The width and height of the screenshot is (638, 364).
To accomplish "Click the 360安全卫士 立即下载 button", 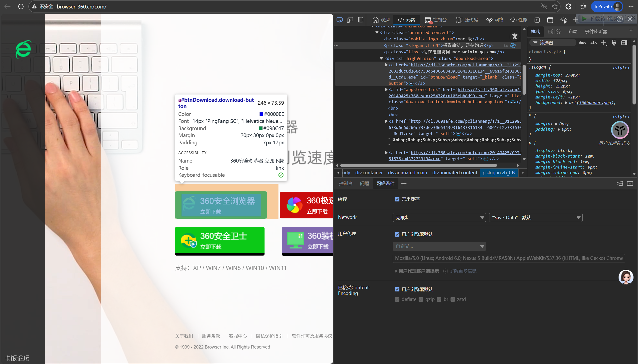I will point(219,241).
